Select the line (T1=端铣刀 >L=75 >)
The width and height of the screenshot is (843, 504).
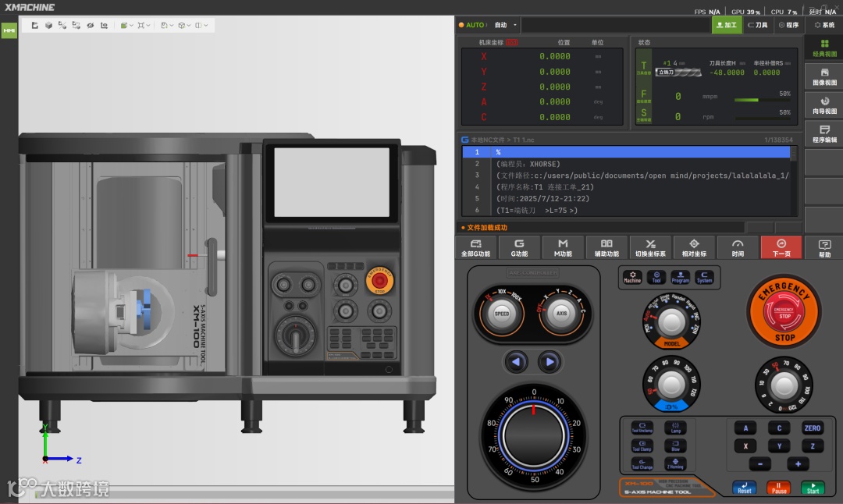[x=626, y=210]
